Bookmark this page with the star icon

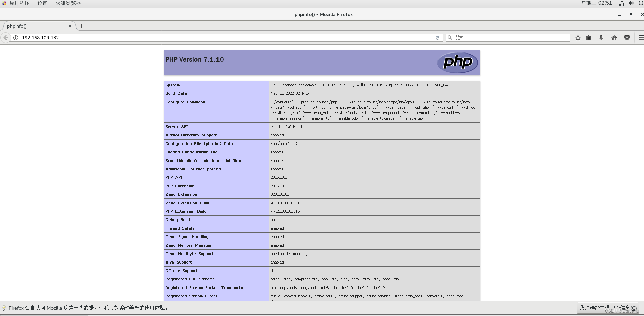(578, 38)
